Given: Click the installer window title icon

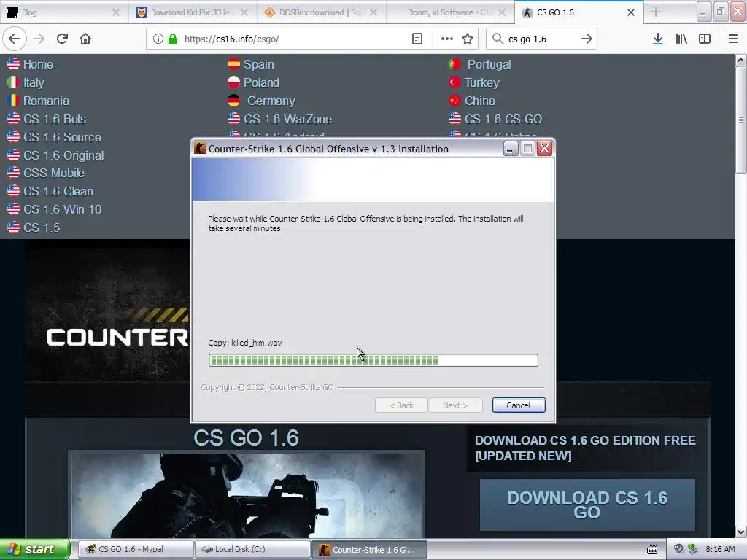Looking at the screenshot, I should (200, 149).
